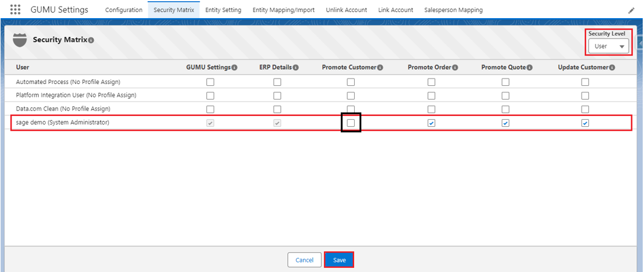The height and width of the screenshot is (272, 644).
Task: Go to the Salesperson Mapping tab
Action: coord(453,10)
